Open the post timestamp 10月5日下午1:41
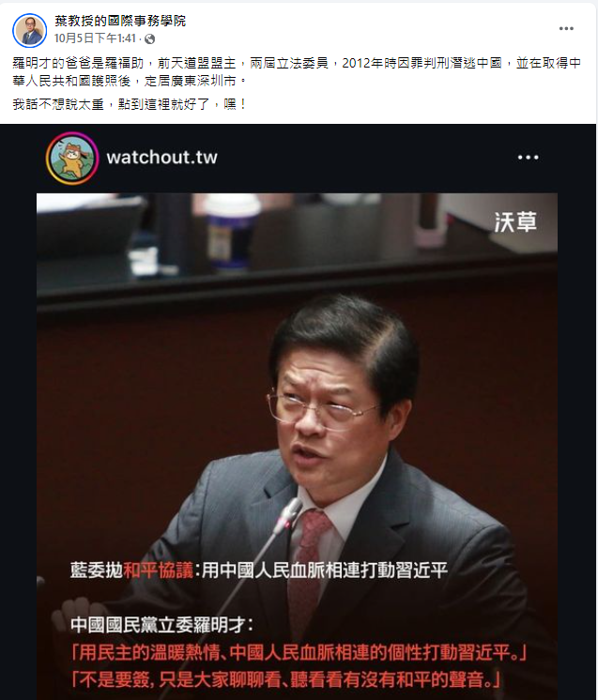Viewport: 598px width, 700px height. point(95,38)
